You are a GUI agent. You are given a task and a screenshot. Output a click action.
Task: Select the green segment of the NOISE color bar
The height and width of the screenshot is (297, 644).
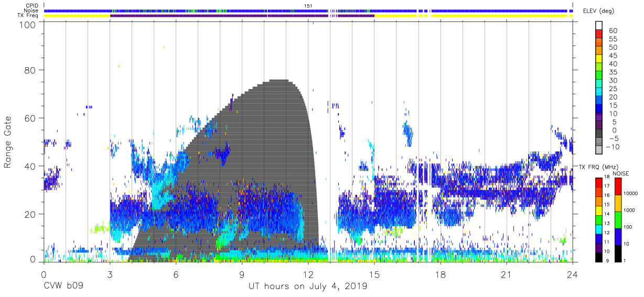coord(617,219)
